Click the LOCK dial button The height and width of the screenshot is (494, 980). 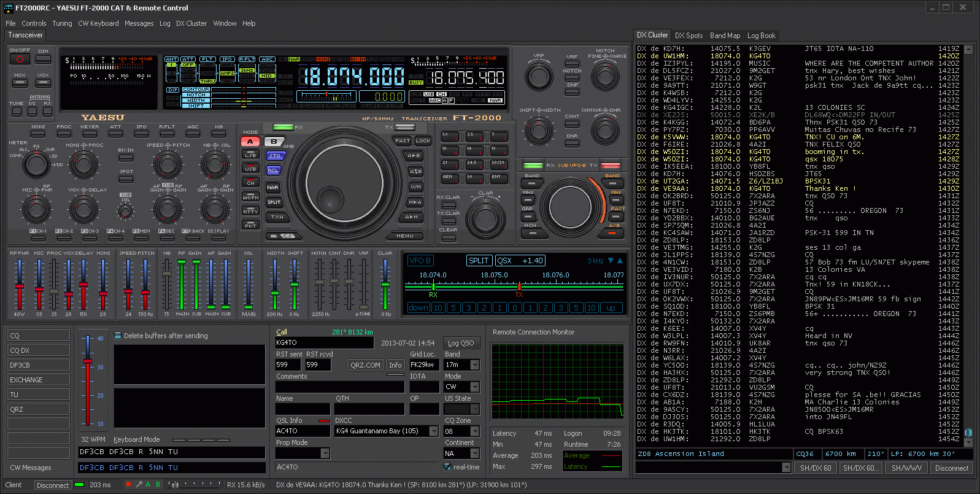(x=423, y=141)
